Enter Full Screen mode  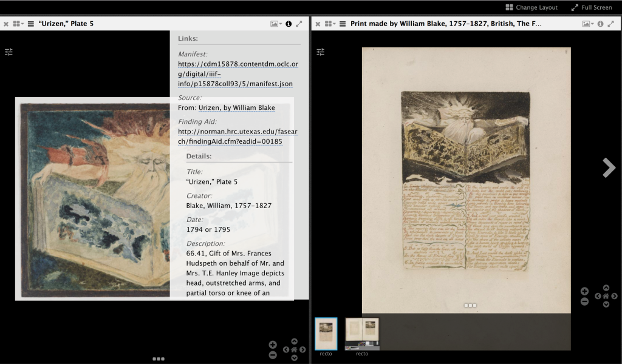591,7
